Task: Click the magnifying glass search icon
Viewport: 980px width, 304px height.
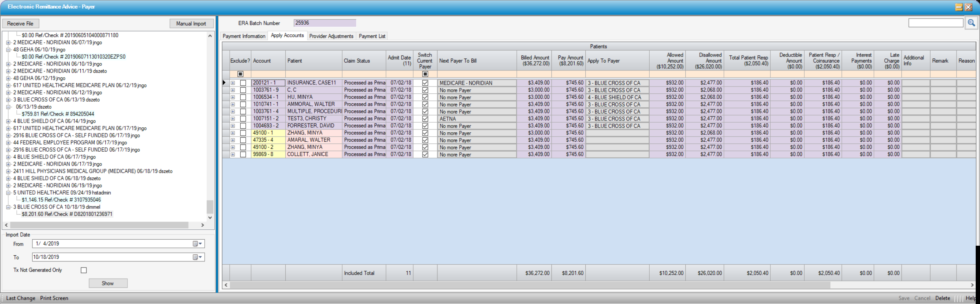Action: pyautogui.click(x=971, y=23)
